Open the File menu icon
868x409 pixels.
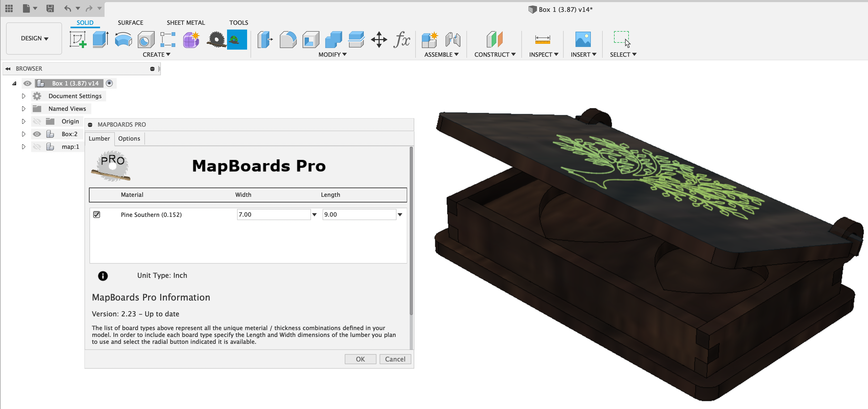pos(27,8)
